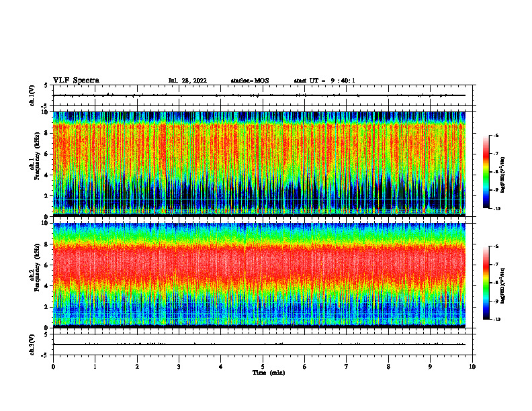
Task: Click the "8" tick on ch.1 frequency axis
Action: 47,133
